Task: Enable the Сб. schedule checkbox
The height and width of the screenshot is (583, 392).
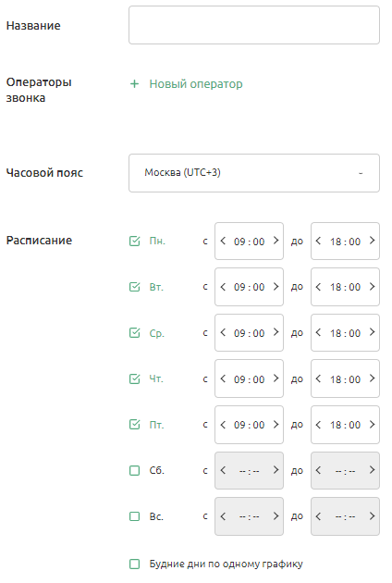Action: 134,471
